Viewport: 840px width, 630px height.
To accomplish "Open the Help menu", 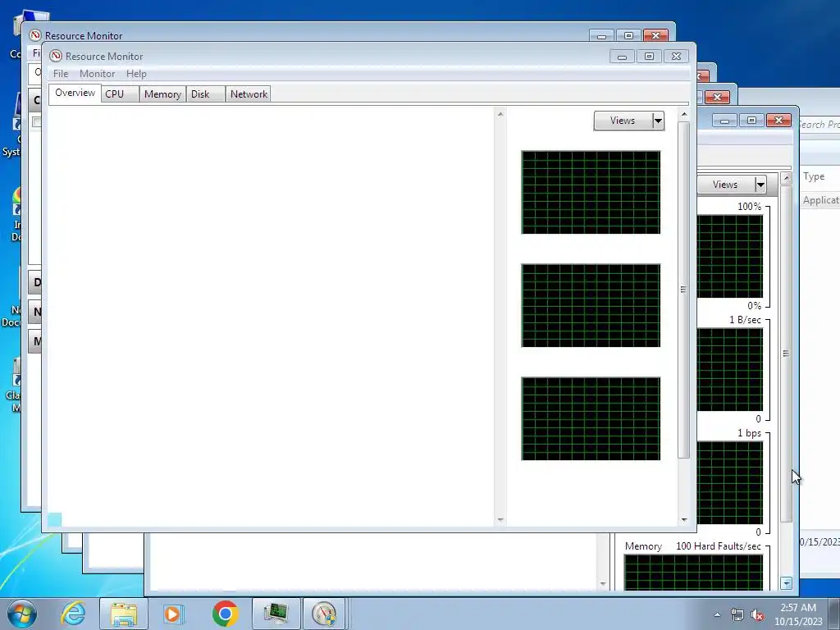I will pos(136,74).
